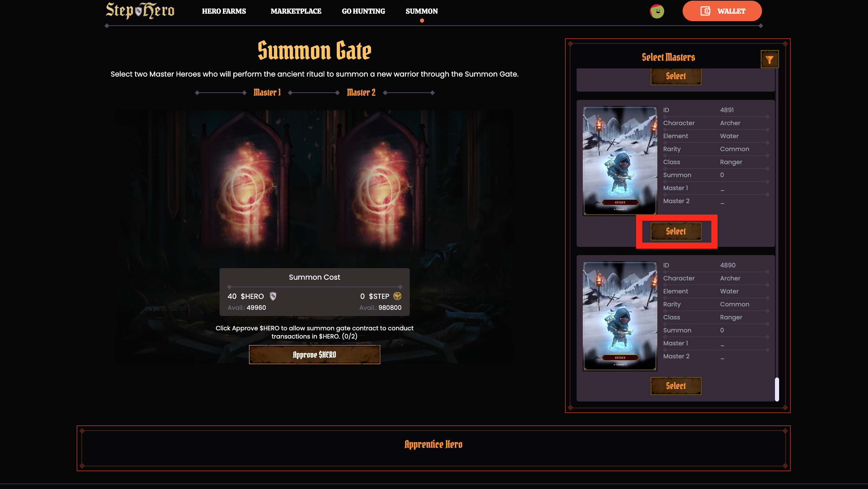Click the Approve $HERO button

(x=314, y=355)
